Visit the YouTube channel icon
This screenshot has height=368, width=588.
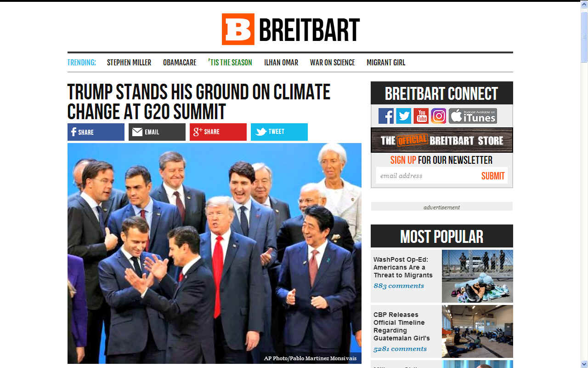pos(421,116)
